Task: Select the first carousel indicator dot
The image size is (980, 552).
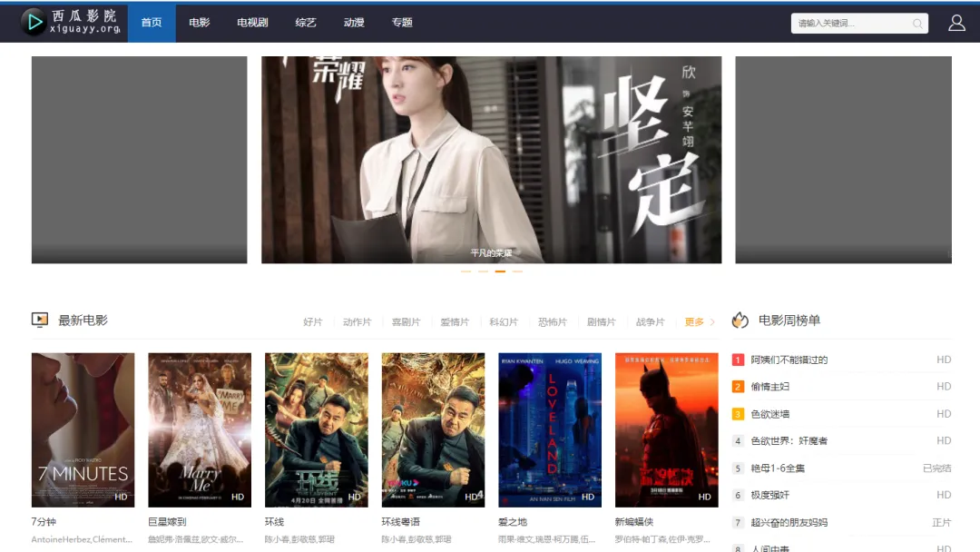Action: pos(465,271)
